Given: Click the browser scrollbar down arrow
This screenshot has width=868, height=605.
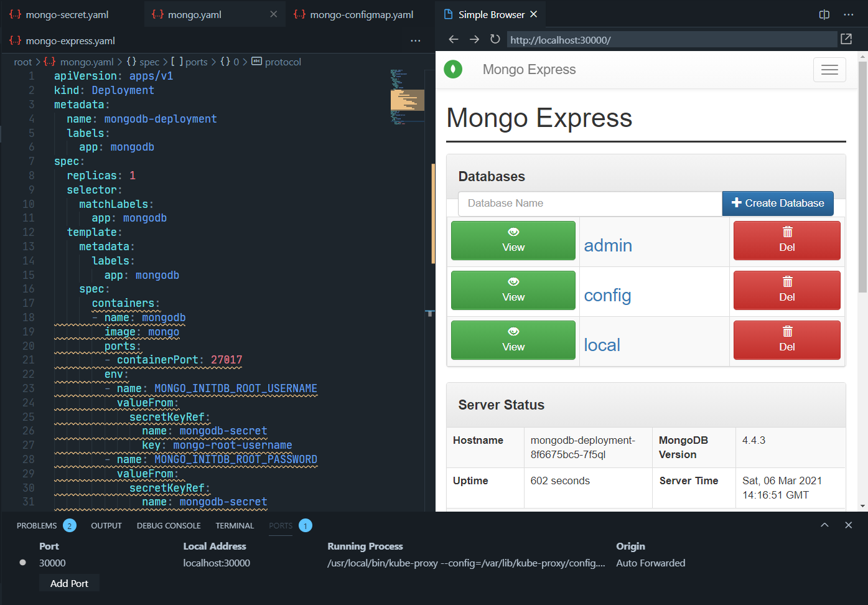Looking at the screenshot, I should click(862, 506).
